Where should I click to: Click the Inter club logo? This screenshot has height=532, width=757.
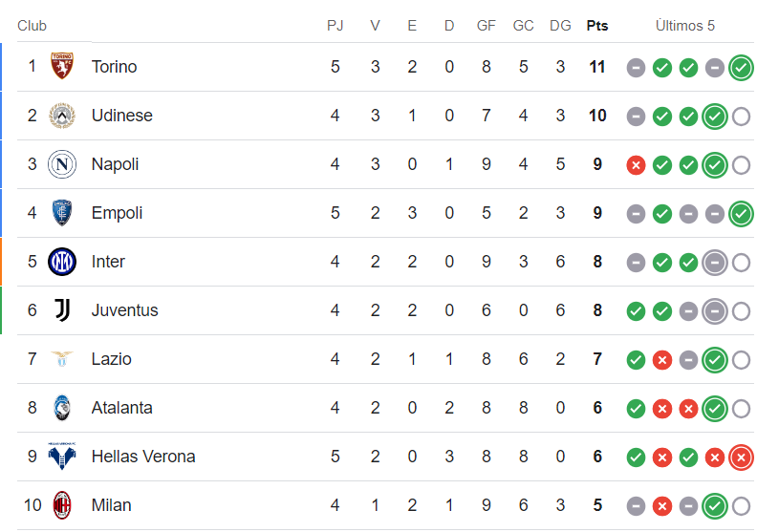coord(62,262)
